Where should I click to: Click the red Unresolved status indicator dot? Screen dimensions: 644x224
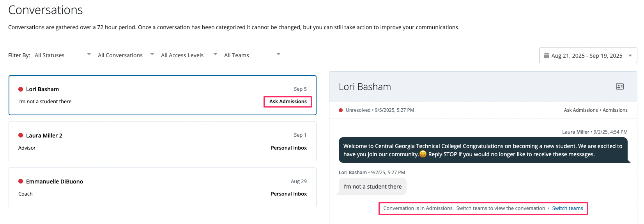click(341, 110)
